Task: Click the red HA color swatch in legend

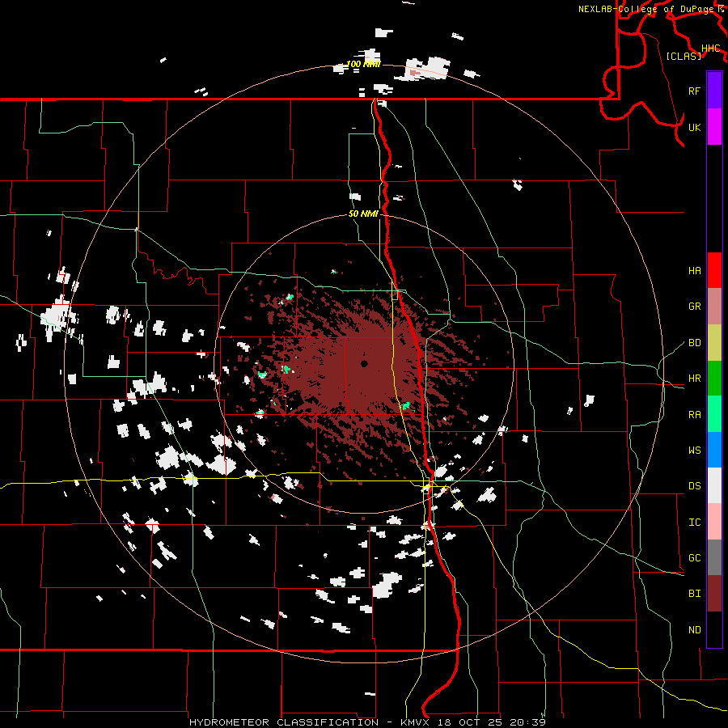Action: tap(714, 270)
